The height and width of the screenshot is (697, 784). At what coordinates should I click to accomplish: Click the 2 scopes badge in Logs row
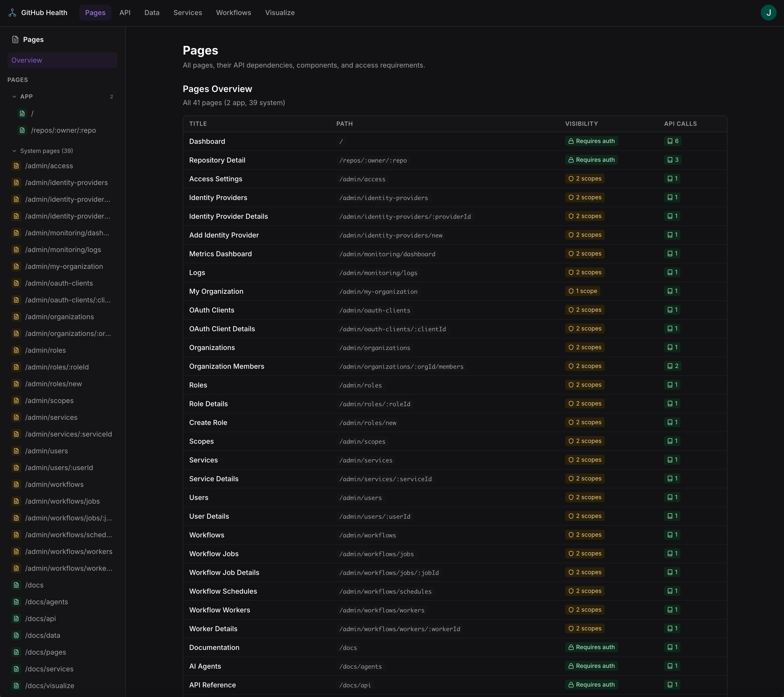(585, 273)
